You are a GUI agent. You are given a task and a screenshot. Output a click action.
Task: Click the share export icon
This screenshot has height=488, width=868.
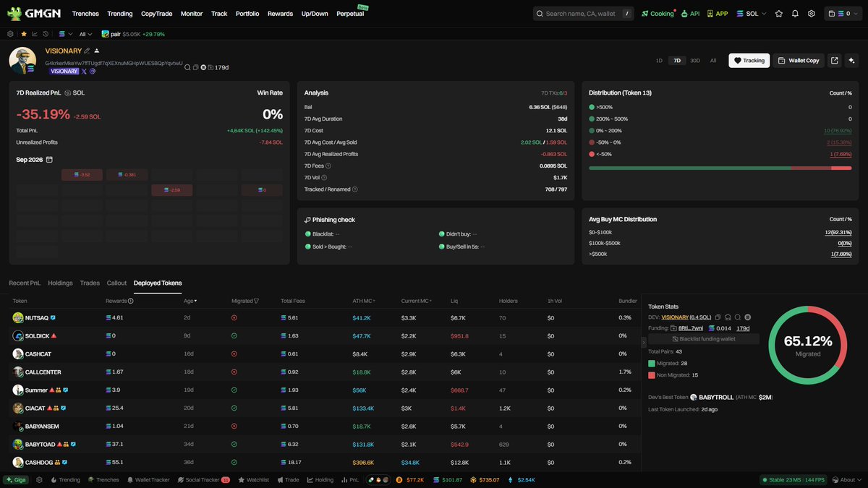(x=835, y=61)
